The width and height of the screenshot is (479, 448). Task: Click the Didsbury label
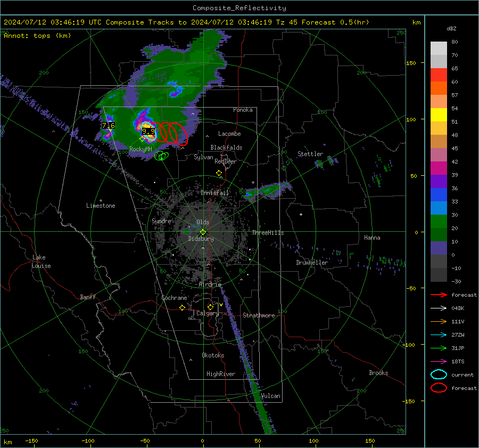tap(201, 239)
